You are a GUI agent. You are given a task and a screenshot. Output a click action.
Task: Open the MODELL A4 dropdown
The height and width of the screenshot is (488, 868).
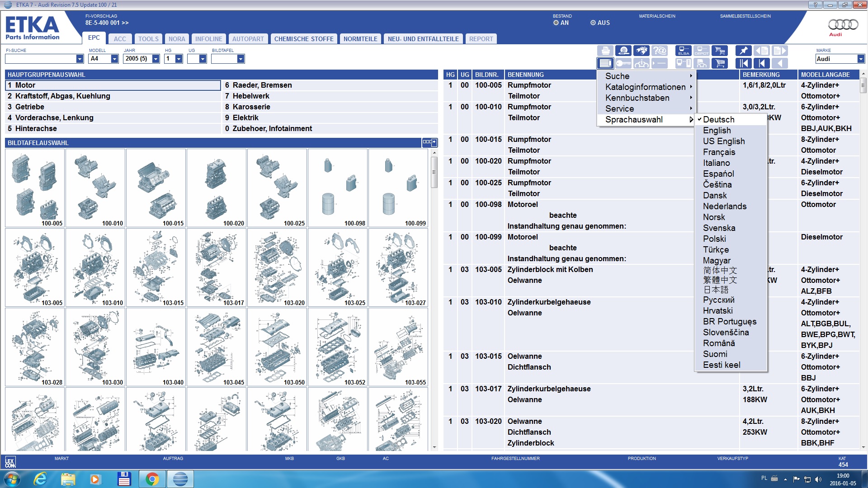114,59
